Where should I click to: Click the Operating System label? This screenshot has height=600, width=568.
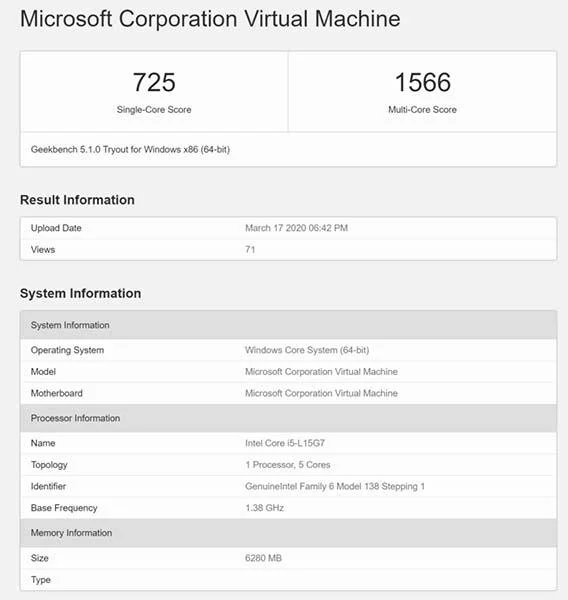[x=67, y=350]
